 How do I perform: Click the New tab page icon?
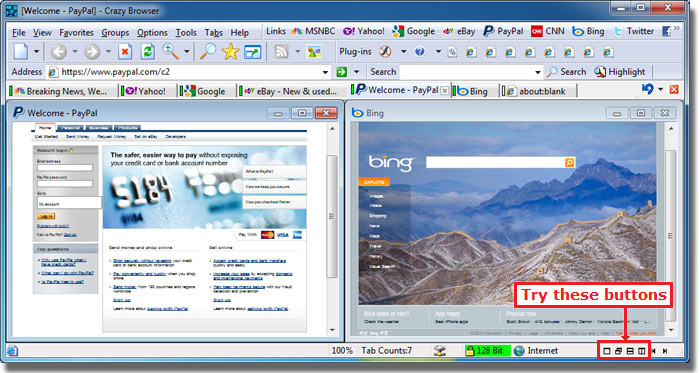click(x=21, y=52)
